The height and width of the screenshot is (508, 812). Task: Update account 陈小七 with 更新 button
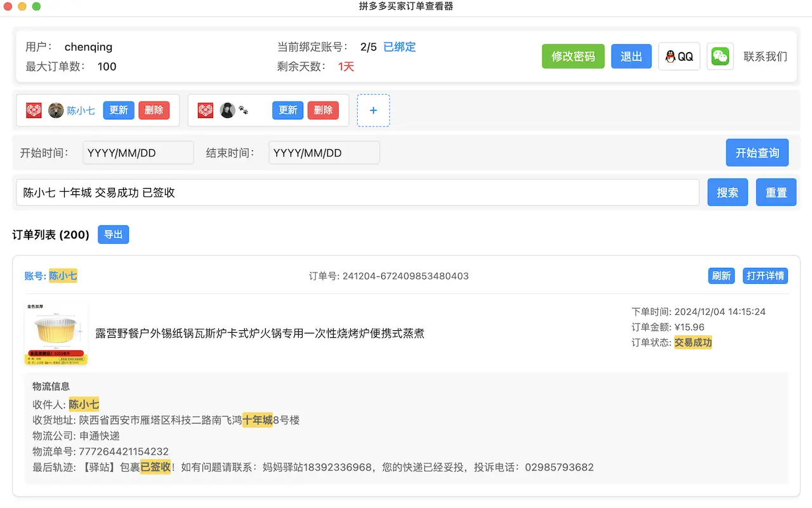pyautogui.click(x=119, y=110)
